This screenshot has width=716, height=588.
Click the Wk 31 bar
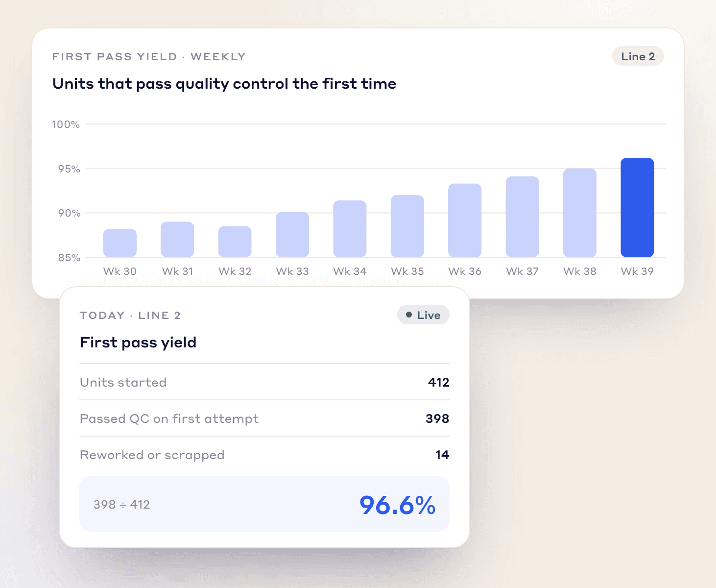[x=177, y=240]
